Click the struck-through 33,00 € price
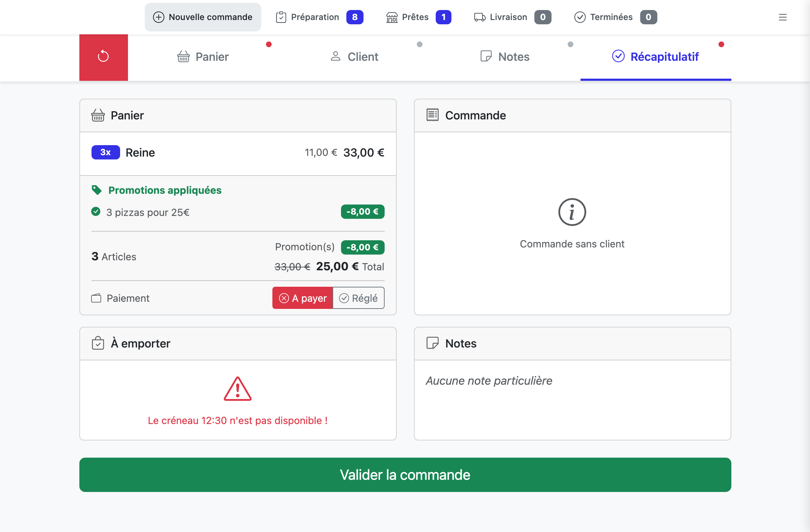The width and height of the screenshot is (810, 532). coord(292,267)
